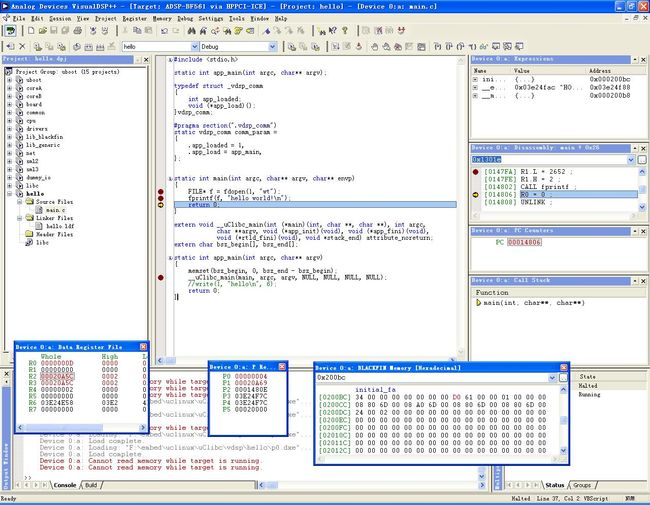Viewport: 650px width, 505px height.
Task: Click the red reload icon in the top toolbar
Action: 401,31
